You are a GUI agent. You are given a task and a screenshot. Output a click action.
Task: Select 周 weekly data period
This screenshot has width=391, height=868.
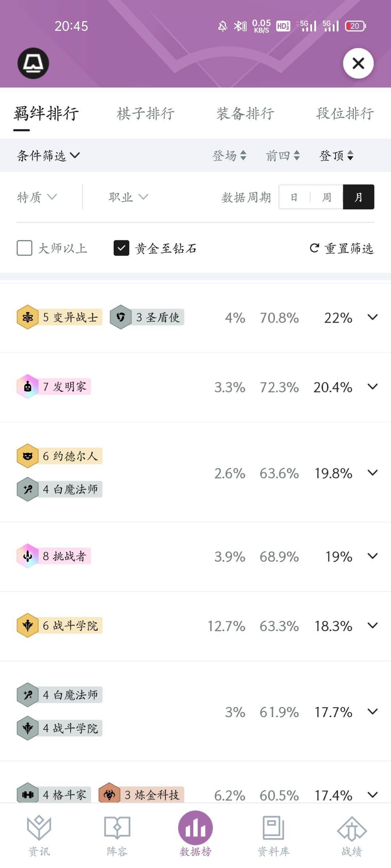point(327,197)
